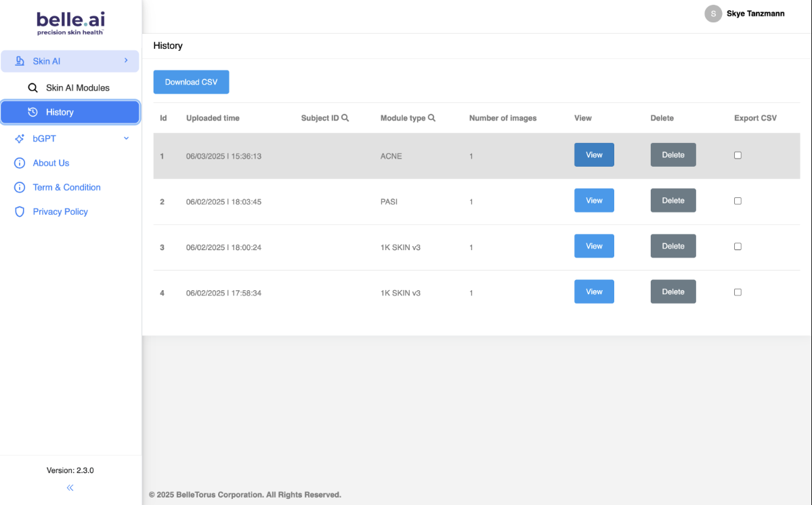The width and height of the screenshot is (812, 505).
Task: Collapse the sidebar with double-arrow icon
Action: point(70,487)
